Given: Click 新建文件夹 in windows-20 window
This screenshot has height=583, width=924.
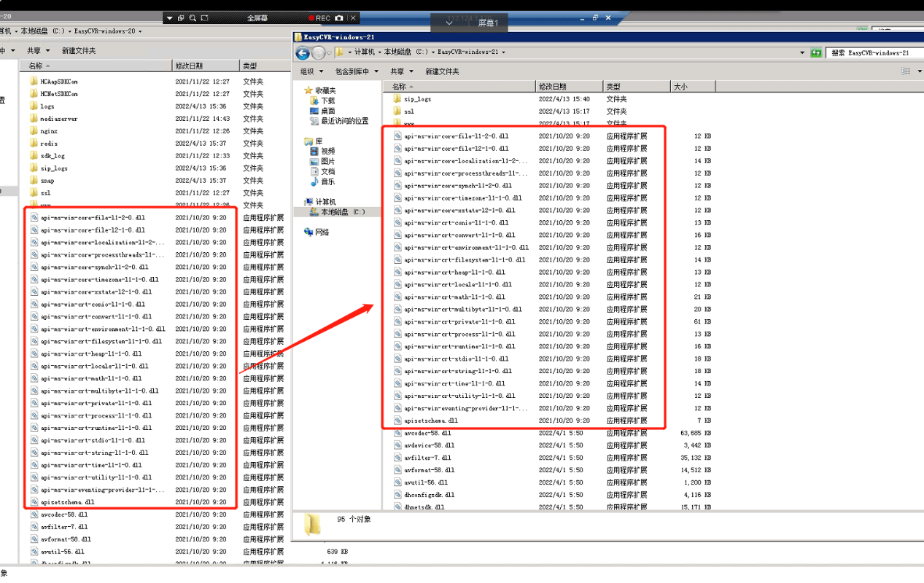Looking at the screenshot, I should (x=79, y=50).
